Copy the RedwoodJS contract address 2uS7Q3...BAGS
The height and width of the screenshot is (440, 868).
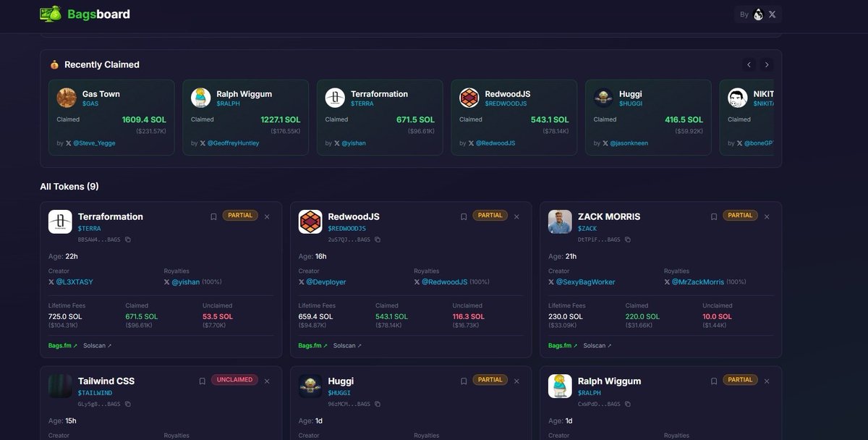(378, 240)
